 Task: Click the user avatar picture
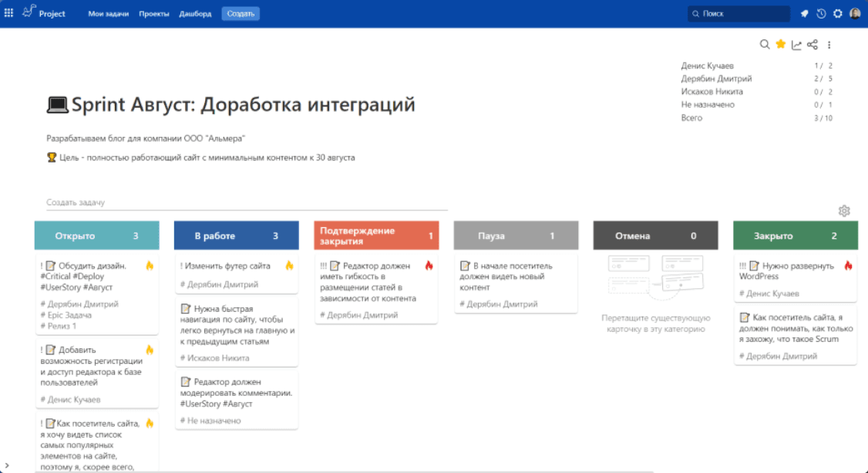pos(855,14)
